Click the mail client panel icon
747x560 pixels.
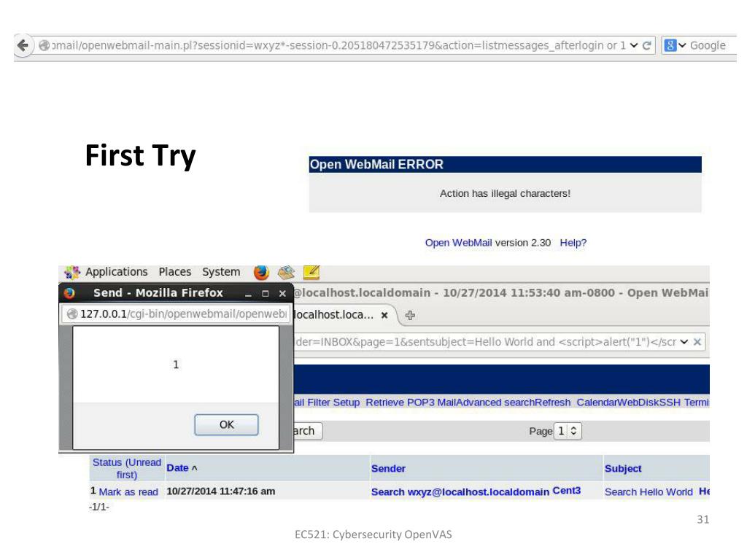coord(286,273)
